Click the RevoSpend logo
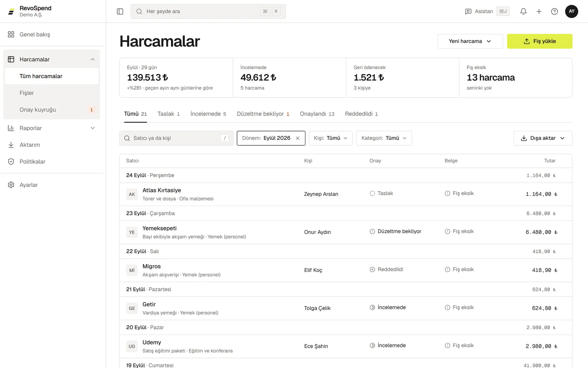 (11, 11)
